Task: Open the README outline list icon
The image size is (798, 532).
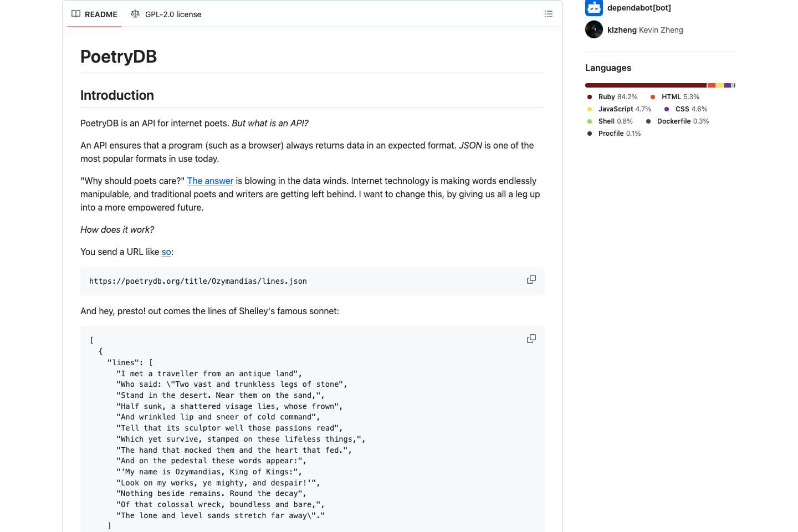Action: tap(548, 14)
